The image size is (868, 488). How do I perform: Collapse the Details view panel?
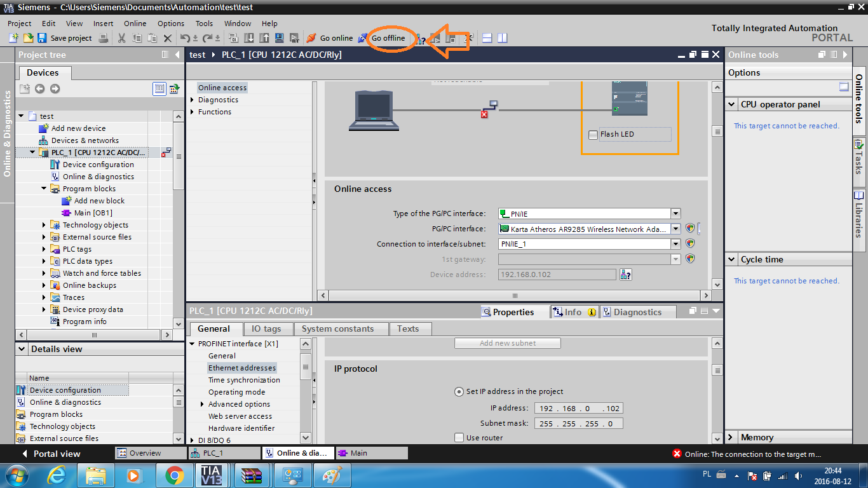(22, 349)
